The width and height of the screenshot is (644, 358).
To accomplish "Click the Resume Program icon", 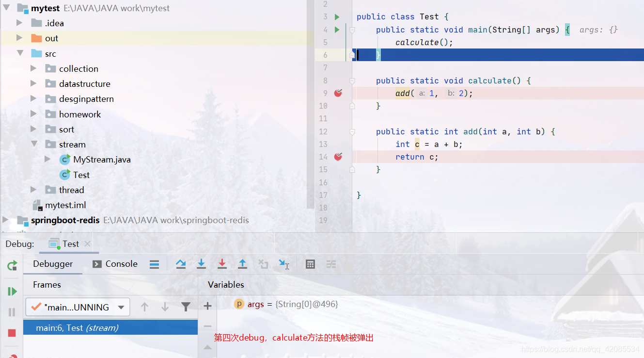I will click(x=12, y=291).
